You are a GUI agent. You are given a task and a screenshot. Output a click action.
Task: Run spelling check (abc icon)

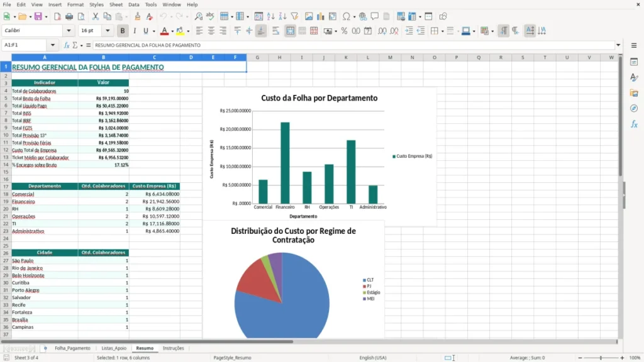pyautogui.click(x=210, y=16)
